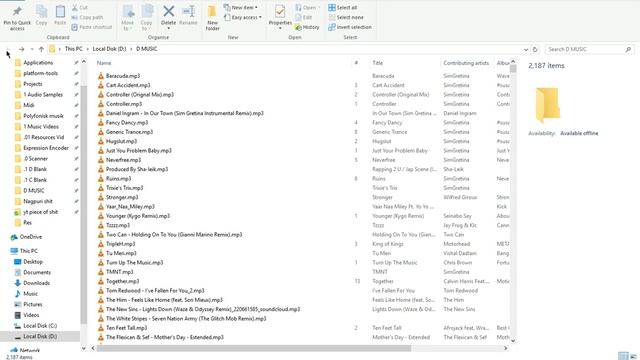Select Ten Feet Tall.mp3 file

(x=126, y=328)
